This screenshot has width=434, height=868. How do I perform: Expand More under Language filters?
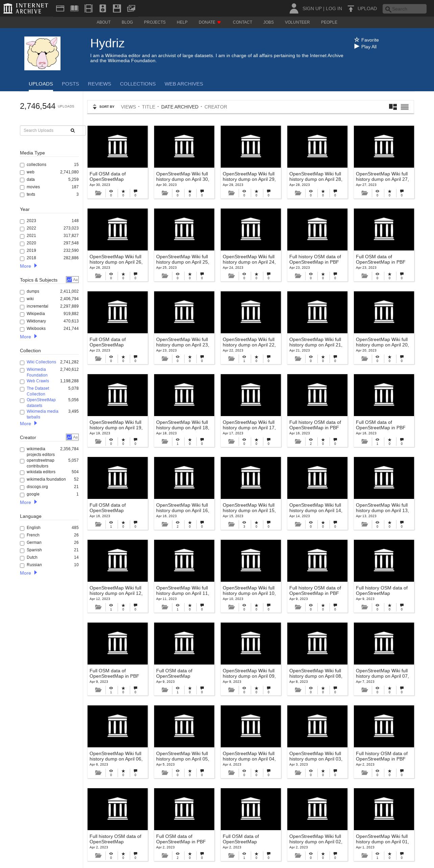(28, 573)
